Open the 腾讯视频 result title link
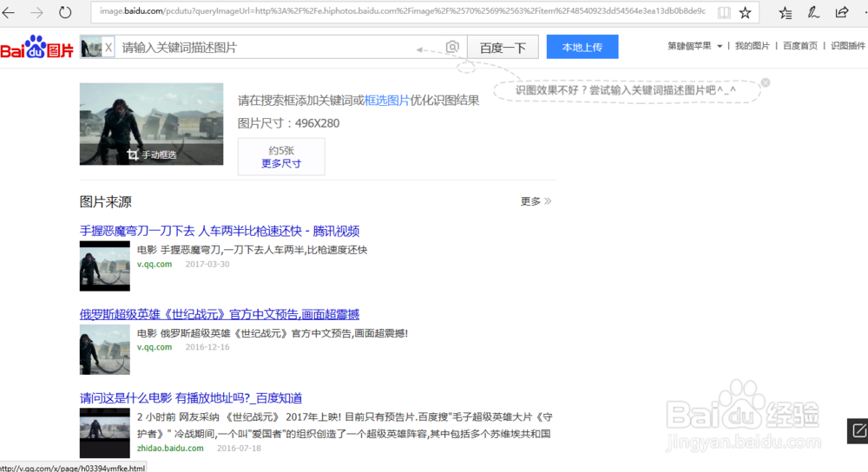Image resolution: width=868 pixels, height=472 pixels. [220, 231]
